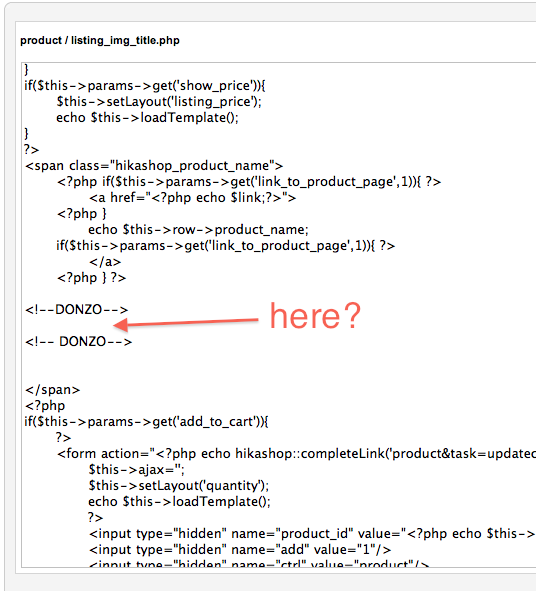This screenshot has width=536, height=591.
Task: Click the '<?php if' line with link_to_product_page
Action: point(249,182)
